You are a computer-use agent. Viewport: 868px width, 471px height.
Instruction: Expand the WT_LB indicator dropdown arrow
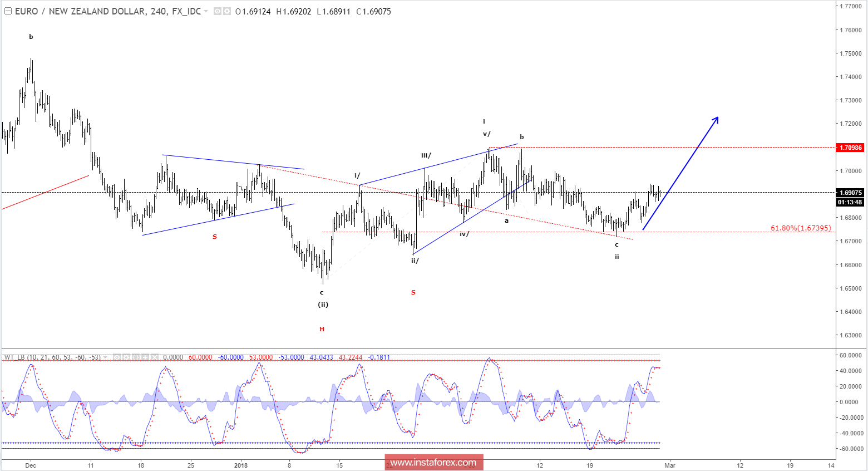(x=105, y=357)
